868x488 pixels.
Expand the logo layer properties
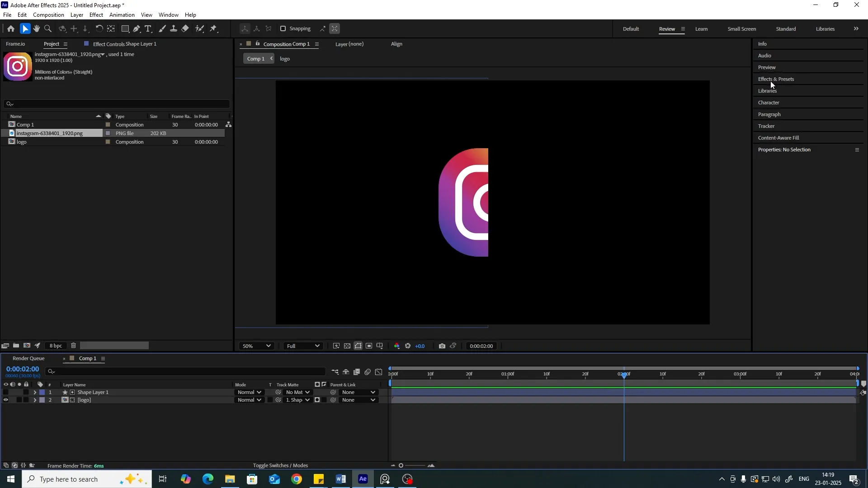(35, 400)
